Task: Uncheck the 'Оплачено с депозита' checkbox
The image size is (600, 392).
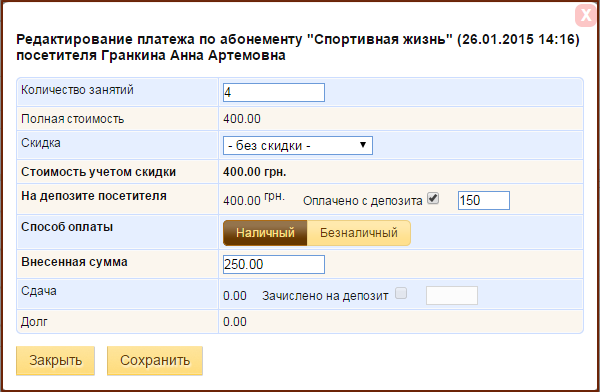Action: pyautogui.click(x=433, y=199)
